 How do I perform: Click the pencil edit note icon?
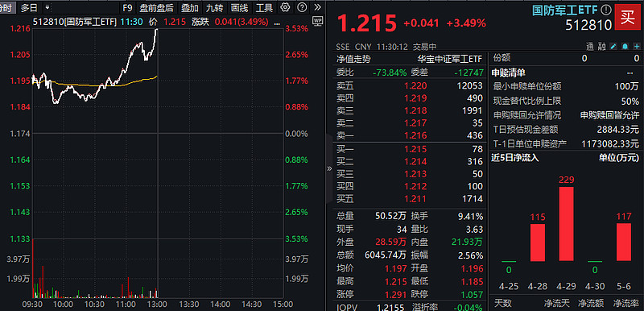(x=614, y=47)
